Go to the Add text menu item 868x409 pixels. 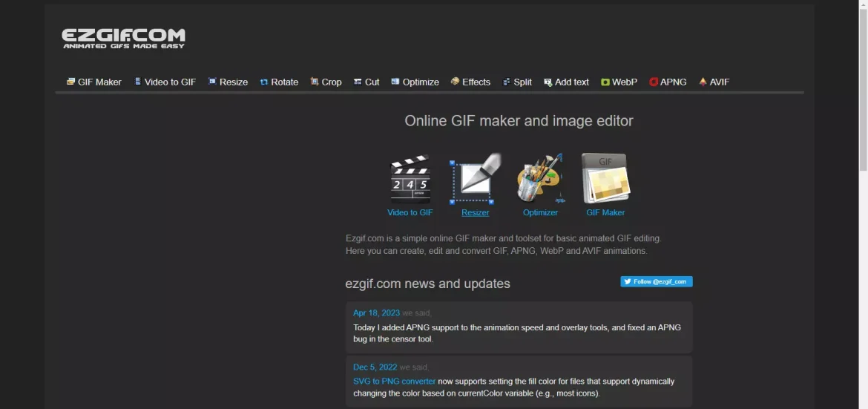point(566,82)
